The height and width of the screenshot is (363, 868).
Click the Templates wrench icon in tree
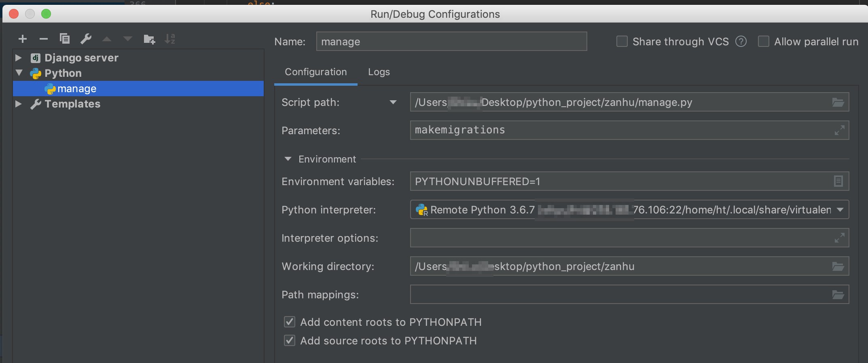pos(36,104)
